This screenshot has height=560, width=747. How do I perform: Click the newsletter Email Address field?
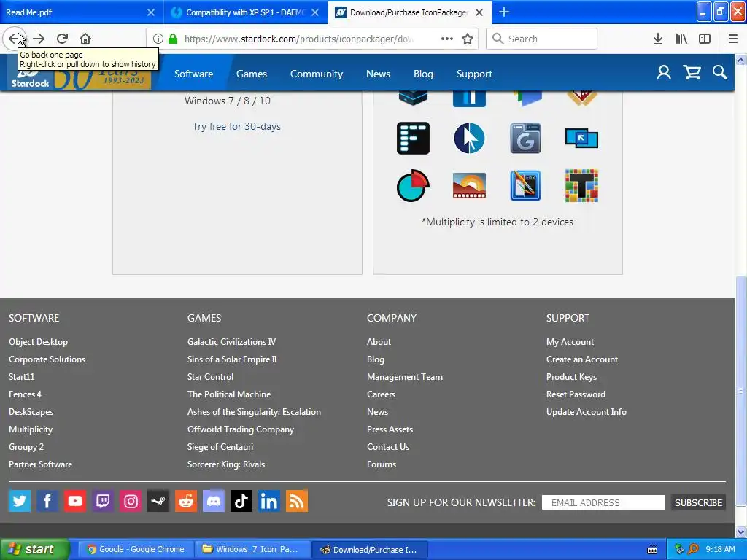click(603, 502)
